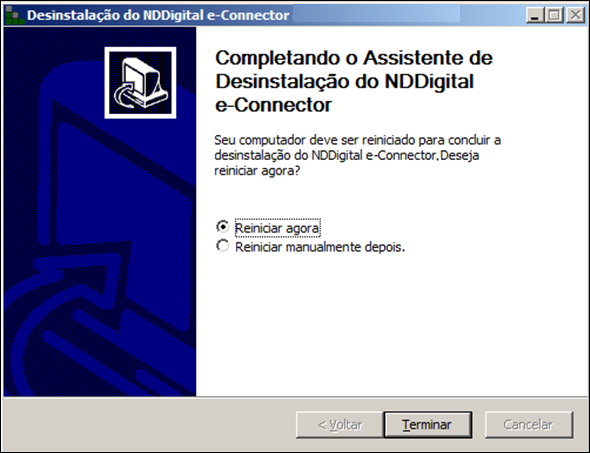Click the Cancelar button
Viewport: 590px width, 453px height.
click(x=529, y=425)
